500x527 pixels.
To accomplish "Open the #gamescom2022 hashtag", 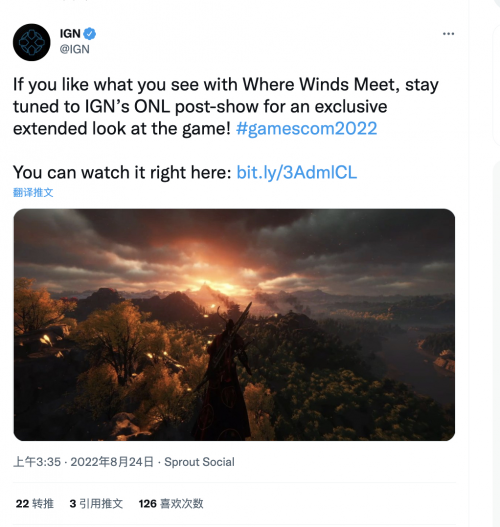I will pyautogui.click(x=306, y=129).
